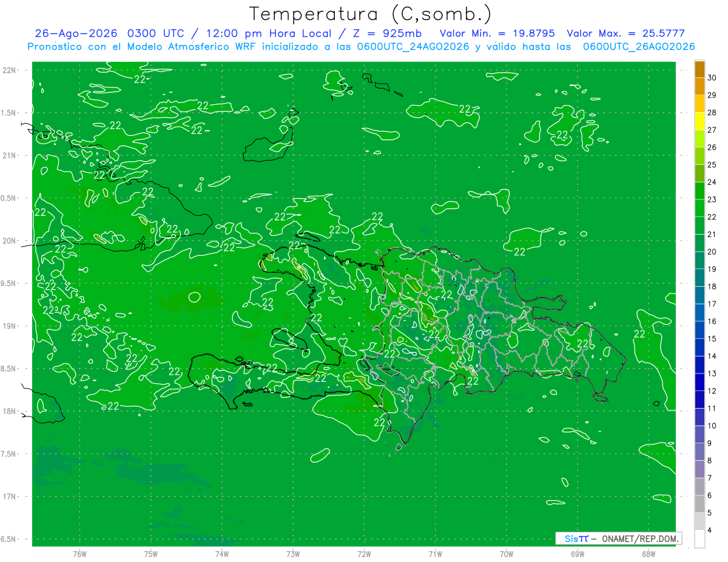Click legend scale number 20

[x=712, y=252]
